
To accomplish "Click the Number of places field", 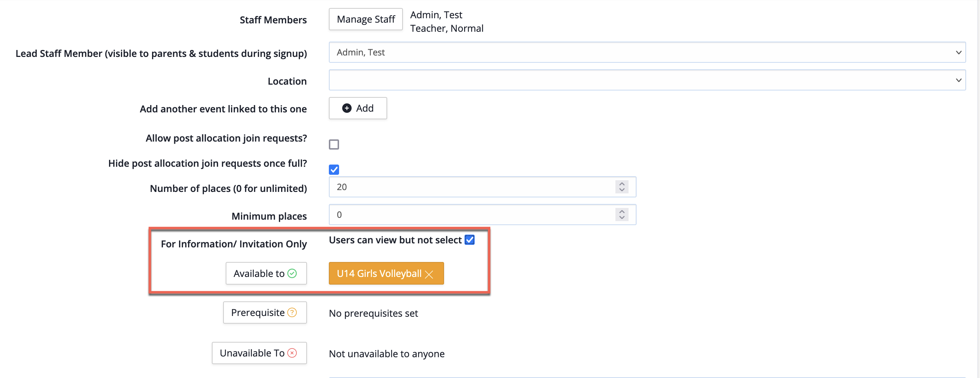I will click(x=482, y=187).
